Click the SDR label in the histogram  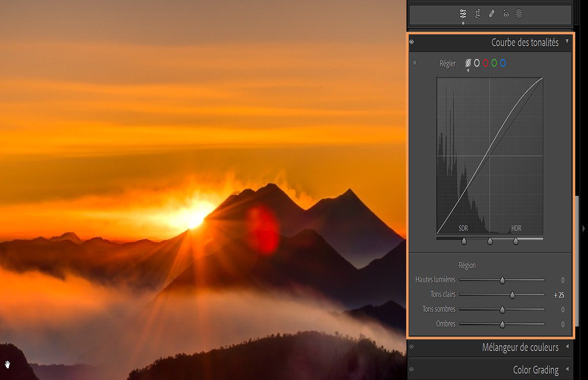pos(463,228)
